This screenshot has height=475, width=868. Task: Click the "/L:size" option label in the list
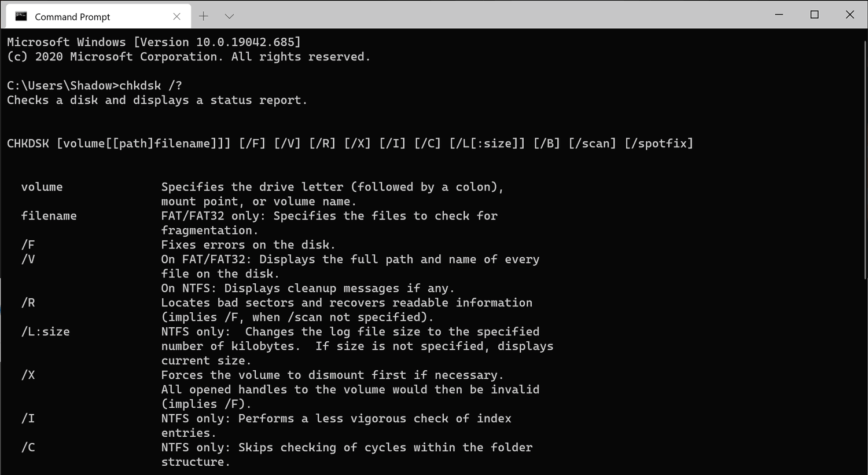click(x=45, y=332)
